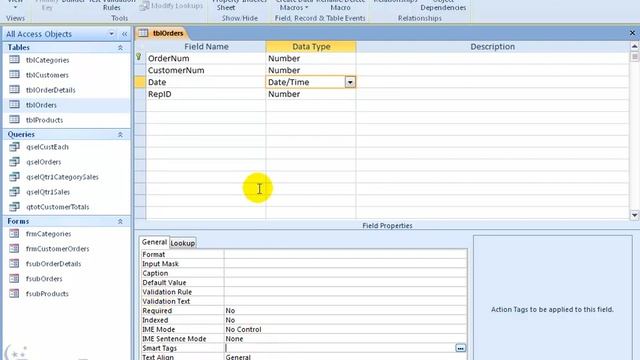Click the primary key icon beside OrderNum

click(139, 57)
